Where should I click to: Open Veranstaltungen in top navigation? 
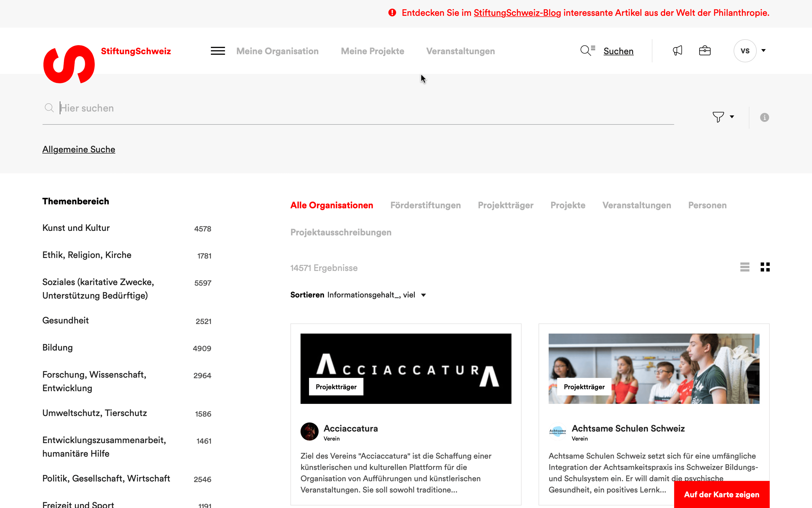(460, 51)
